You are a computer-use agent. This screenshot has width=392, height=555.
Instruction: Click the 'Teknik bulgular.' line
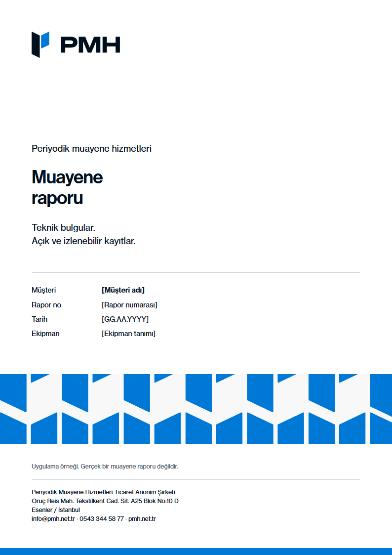tap(64, 227)
